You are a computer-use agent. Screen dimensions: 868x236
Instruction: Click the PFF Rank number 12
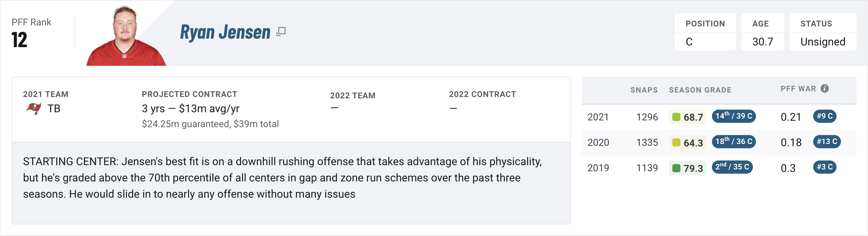[19, 40]
